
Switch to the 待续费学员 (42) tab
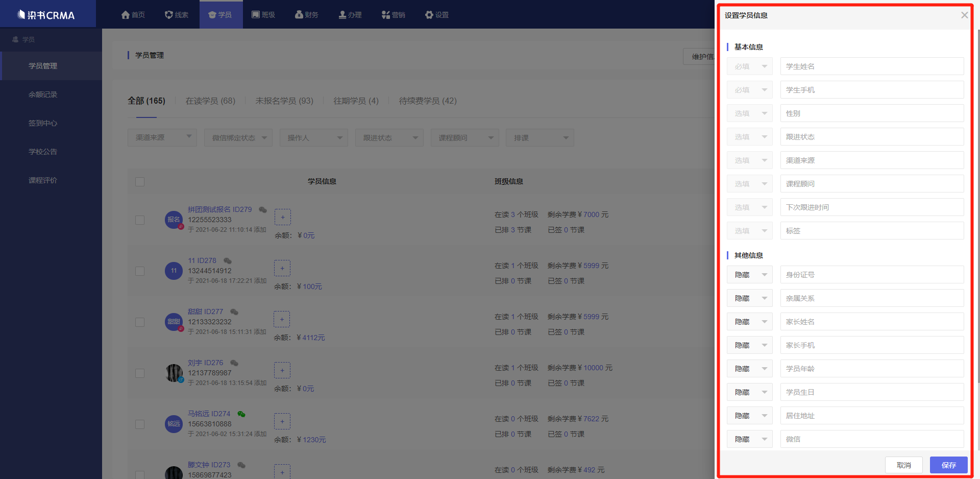[428, 101]
